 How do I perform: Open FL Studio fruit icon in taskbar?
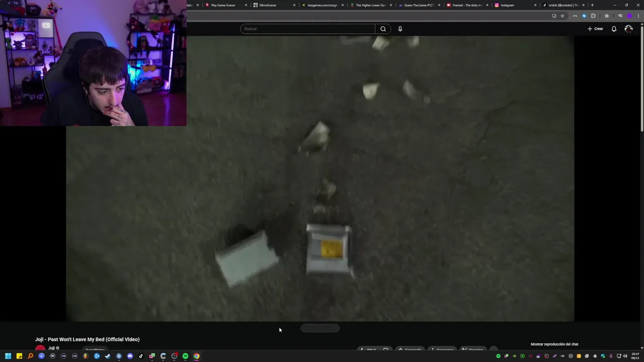[86, 356]
